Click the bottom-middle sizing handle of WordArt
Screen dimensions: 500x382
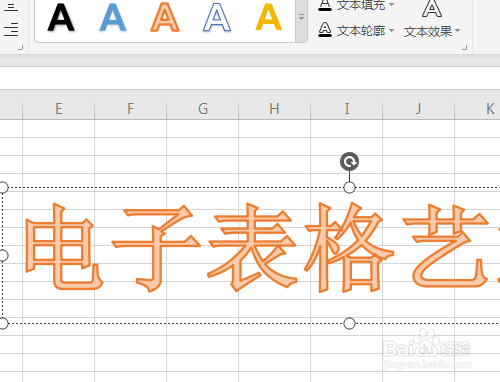click(349, 323)
